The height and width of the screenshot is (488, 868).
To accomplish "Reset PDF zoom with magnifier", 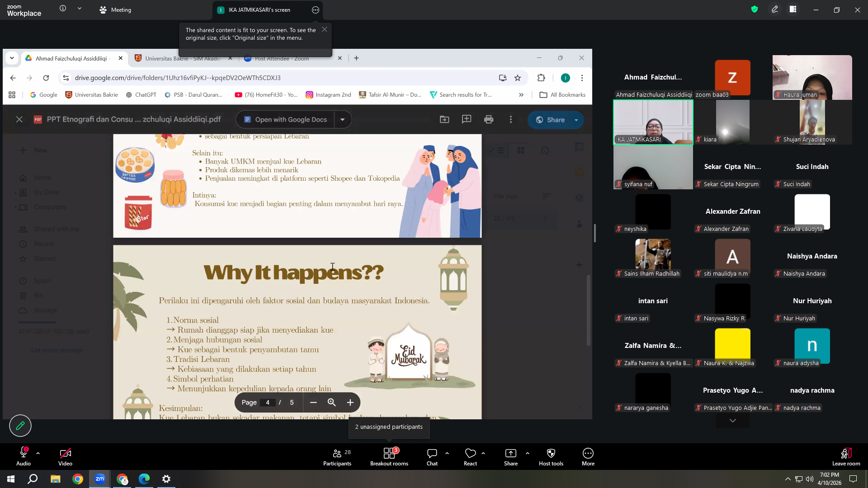I will [x=332, y=402].
